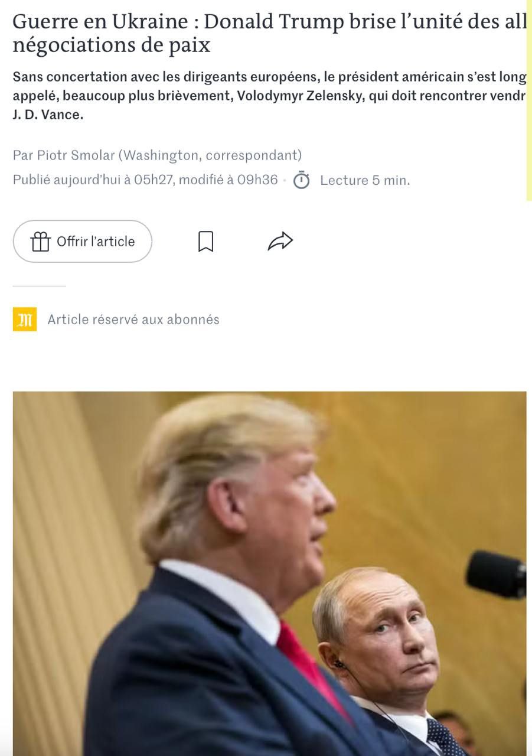The width and height of the screenshot is (532, 756).
Task: Click the stopwatch reading-time icon
Action: click(x=302, y=180)
